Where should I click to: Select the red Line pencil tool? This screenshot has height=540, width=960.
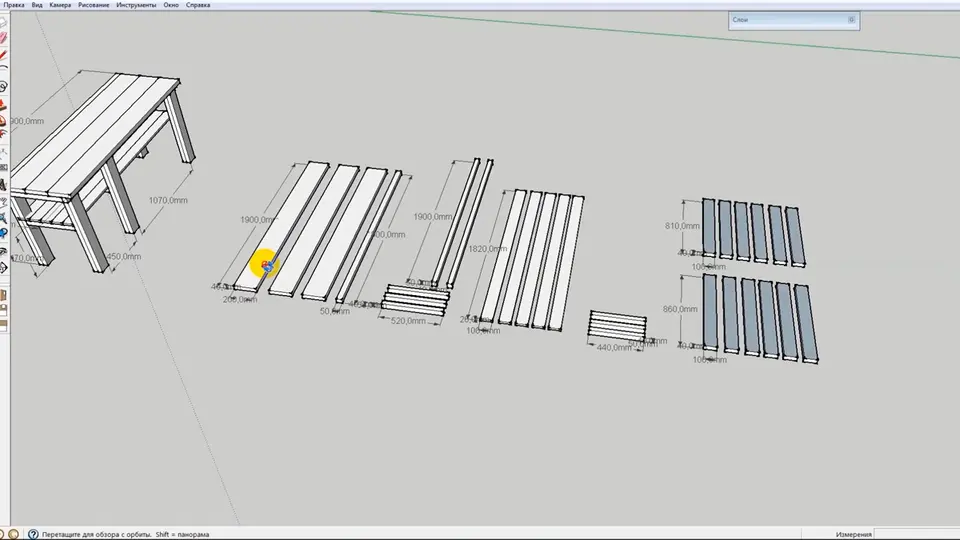(3, 55)
